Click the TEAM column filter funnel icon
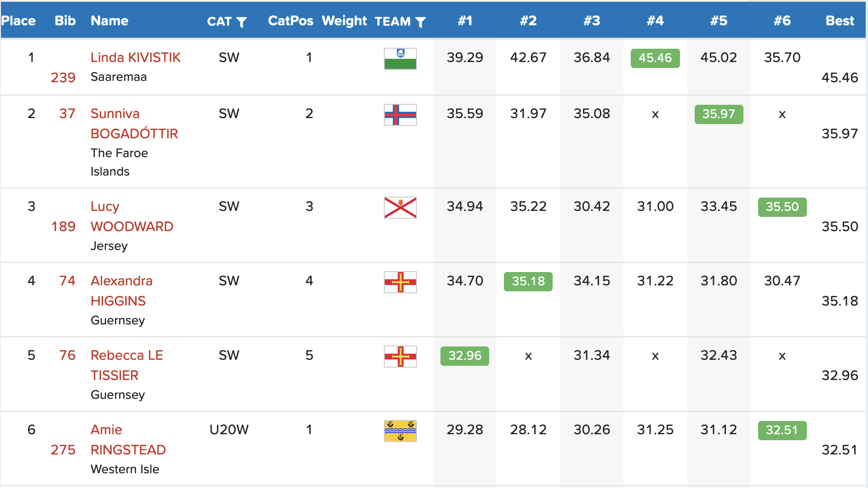Screen dimensions: 868x488 click(420, 22)
